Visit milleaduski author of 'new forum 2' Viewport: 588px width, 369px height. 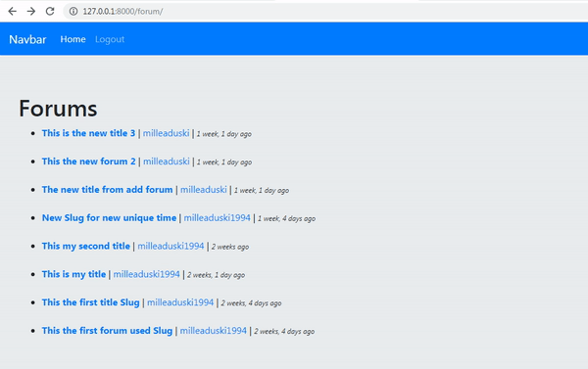[x=167, y=161]
